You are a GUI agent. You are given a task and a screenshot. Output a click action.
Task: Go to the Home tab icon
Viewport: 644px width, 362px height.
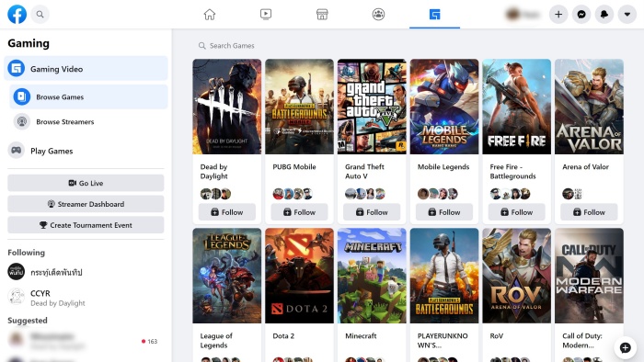(210, 15)
